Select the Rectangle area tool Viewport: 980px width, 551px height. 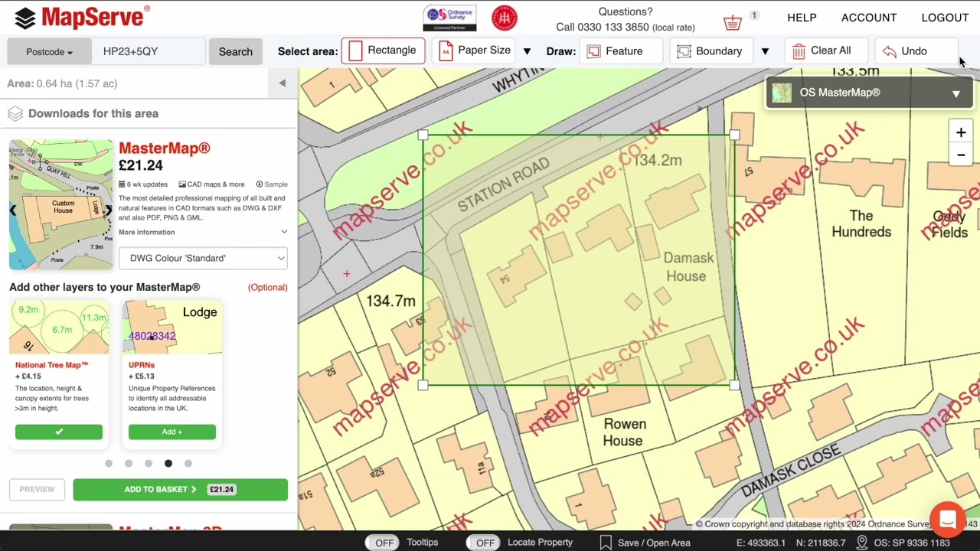(x=383, y=51)
